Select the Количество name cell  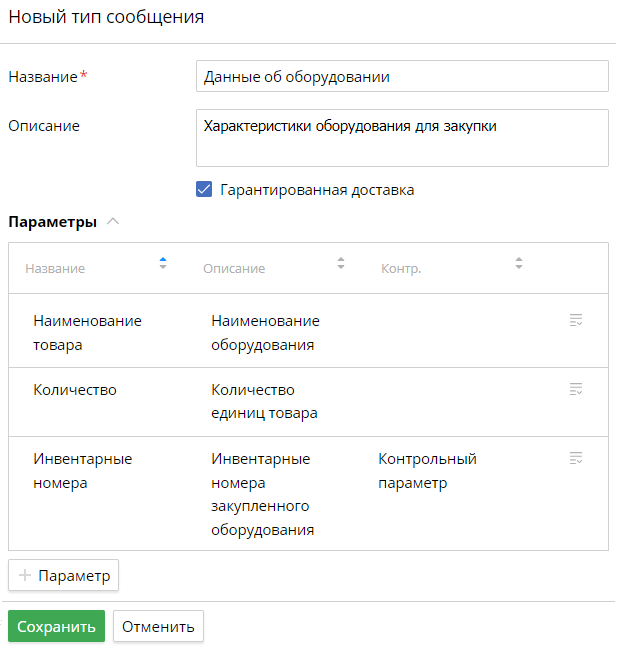[x=75, y=390]
